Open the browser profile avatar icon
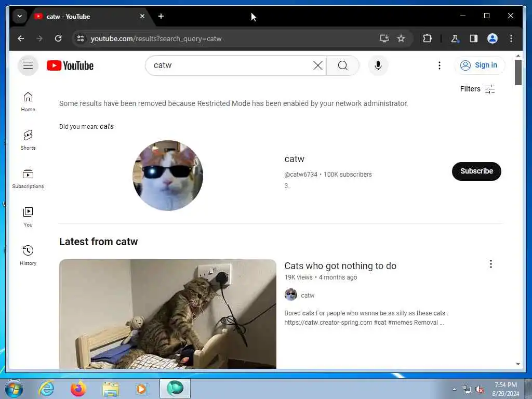This screenshot has height=399, width=532. (x=493, y=38)
